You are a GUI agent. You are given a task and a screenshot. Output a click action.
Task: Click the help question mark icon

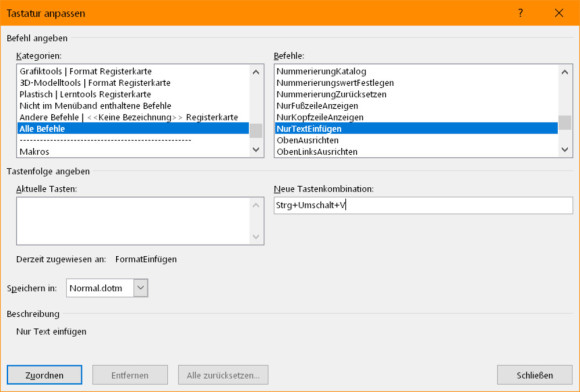tap(520, 13)
